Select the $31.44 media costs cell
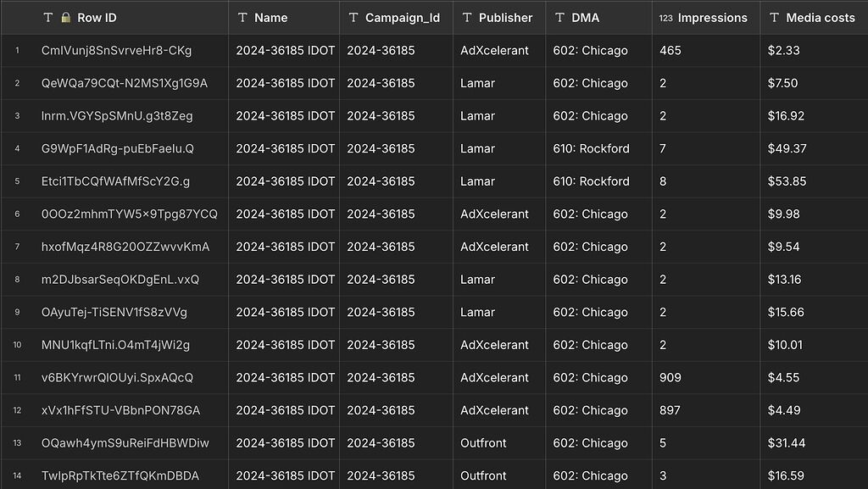The image size is (868, 489). click(x=787, y=443)
